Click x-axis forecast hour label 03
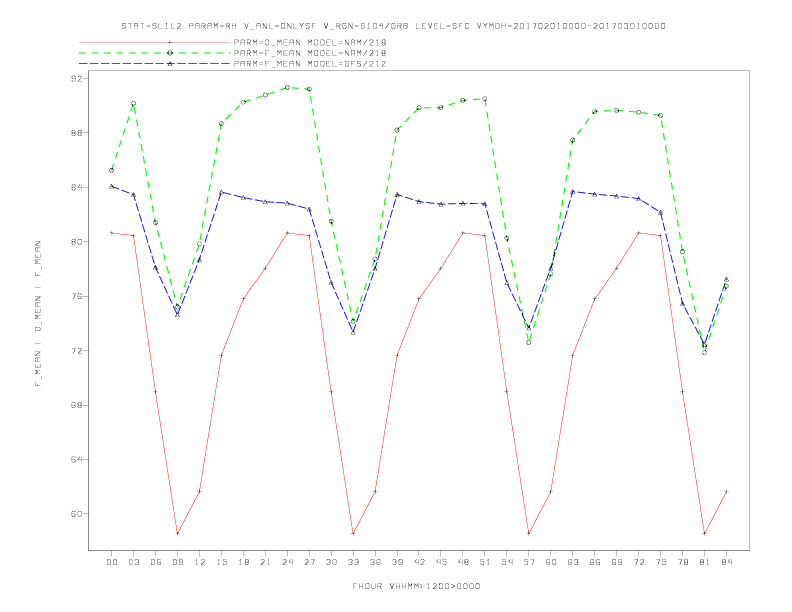This screenshot has height=612, width=792. coord(133,562)
